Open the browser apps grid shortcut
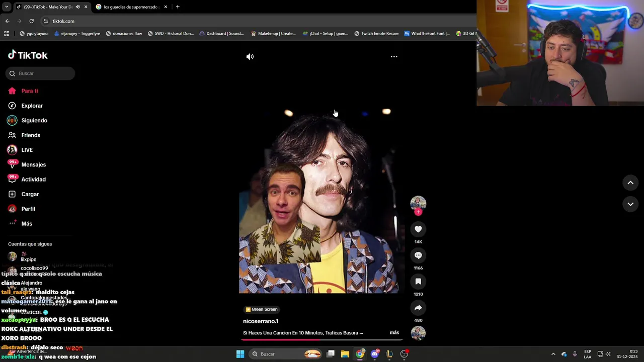 (x=7, y=34)
